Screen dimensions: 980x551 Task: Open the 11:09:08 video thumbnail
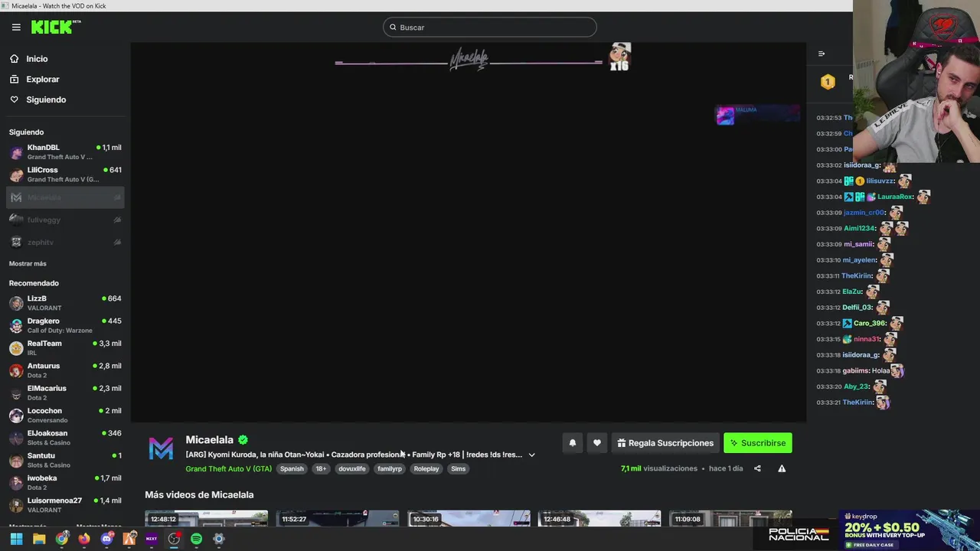click(x=730, y=518)
